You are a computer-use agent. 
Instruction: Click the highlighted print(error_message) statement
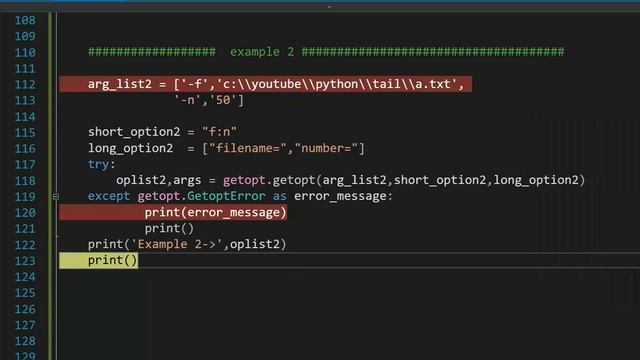click(x=216, y=212)
